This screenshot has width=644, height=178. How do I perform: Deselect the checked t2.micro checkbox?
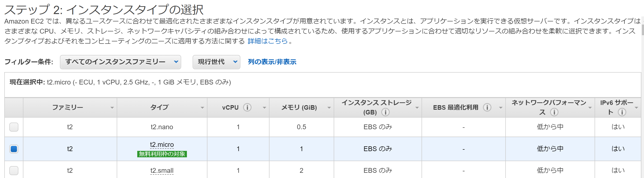click(14, 148)
